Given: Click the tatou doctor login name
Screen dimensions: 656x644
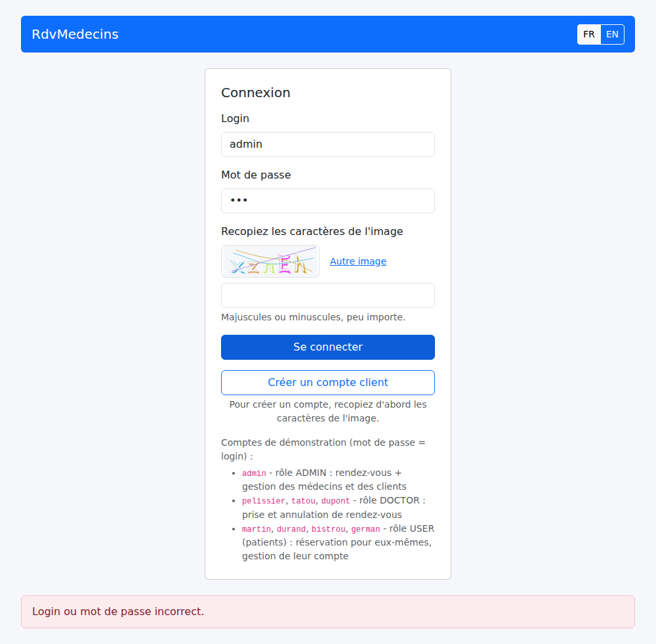Looking at the screenshot, I should click(303, 501).
